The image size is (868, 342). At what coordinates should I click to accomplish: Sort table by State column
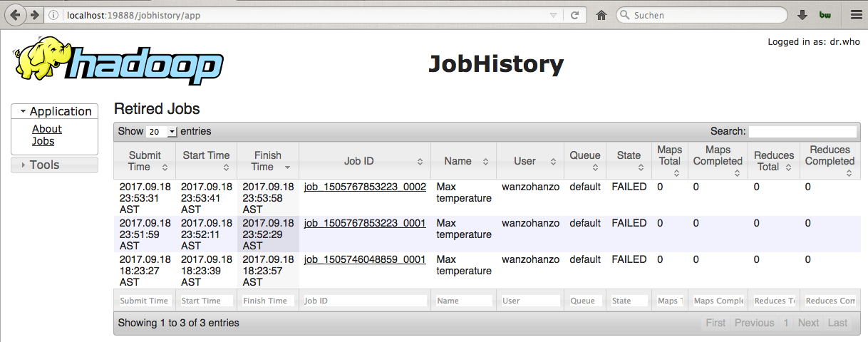[629, 161]
